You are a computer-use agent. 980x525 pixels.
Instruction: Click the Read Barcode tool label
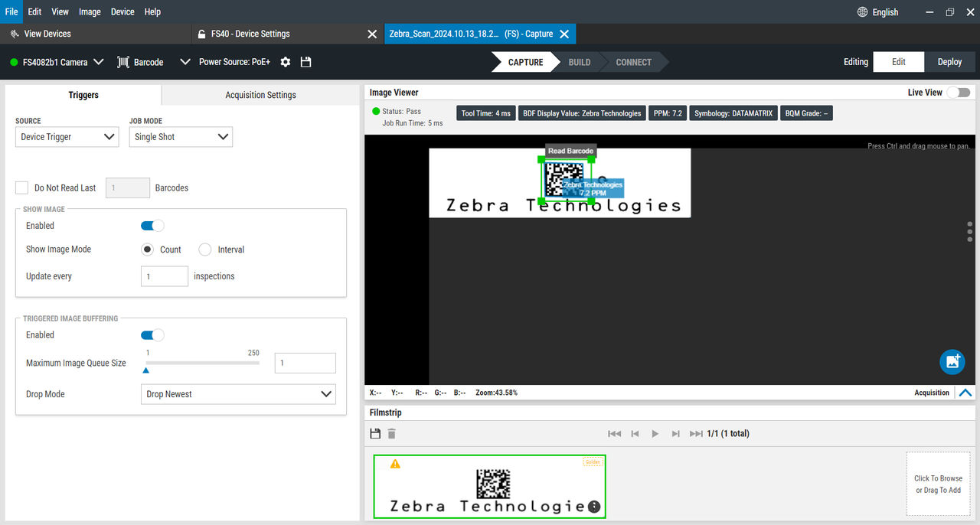coord(570,151)
